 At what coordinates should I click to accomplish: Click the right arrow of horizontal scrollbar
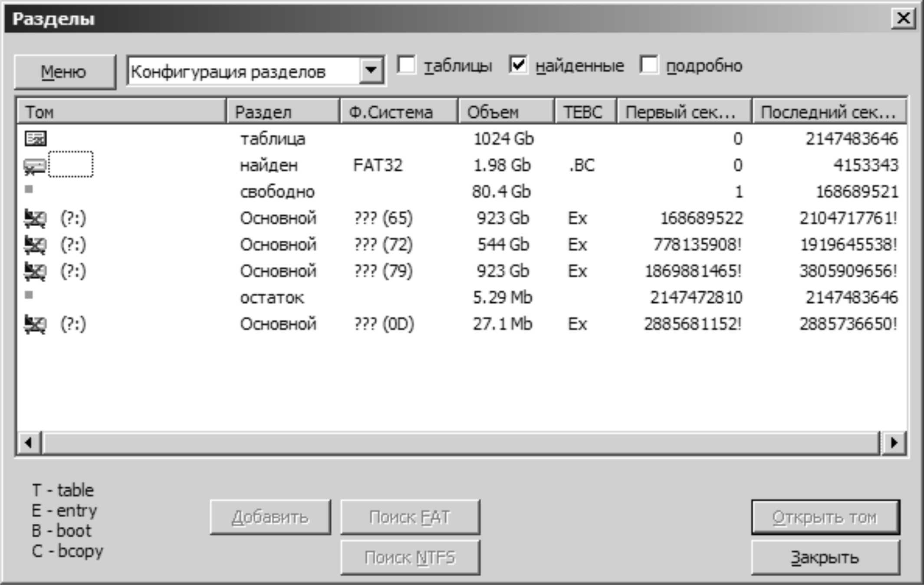click(x=894, y=443)
